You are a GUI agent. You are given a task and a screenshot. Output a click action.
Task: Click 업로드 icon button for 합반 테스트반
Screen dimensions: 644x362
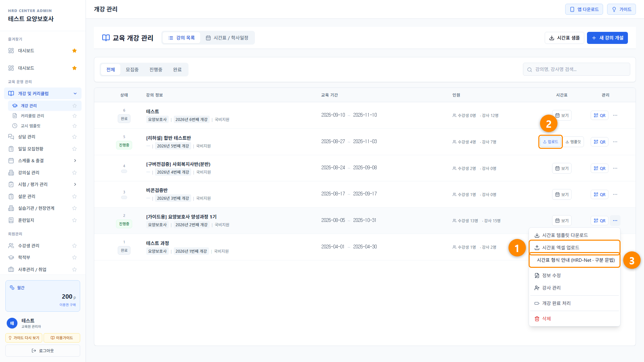tap(550, 142)
